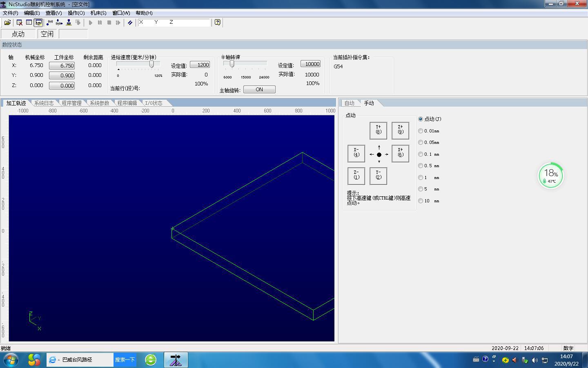Select the 0.01mm step radio button
The height and width of the screenshot is (368, 588).
pyautogui.click(x=421, y=131)
